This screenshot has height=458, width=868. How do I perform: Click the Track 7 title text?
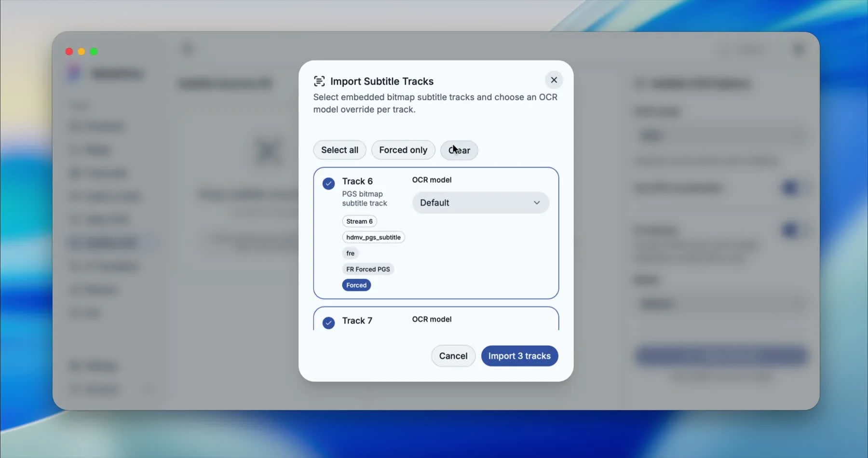(x=357, y=321)
